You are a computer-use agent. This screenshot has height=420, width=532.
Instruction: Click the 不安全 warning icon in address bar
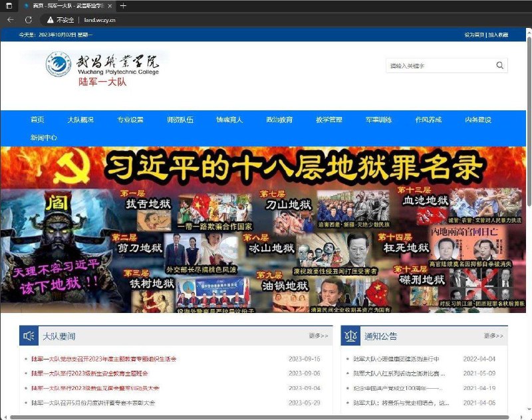click(x=51, y=20)
